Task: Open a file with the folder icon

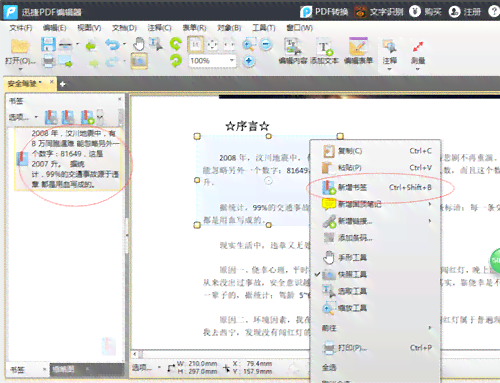Action: pos(20,46)
